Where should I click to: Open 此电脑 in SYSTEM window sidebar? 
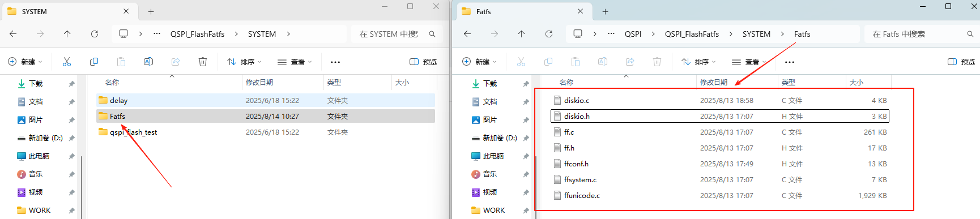pos(39,156)
